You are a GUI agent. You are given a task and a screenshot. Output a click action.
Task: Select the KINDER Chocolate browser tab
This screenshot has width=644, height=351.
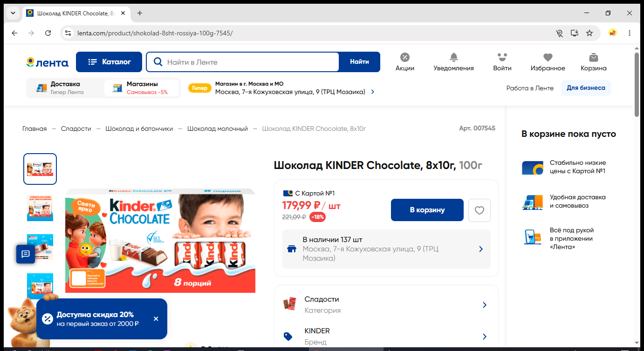(x=76, y=13)
